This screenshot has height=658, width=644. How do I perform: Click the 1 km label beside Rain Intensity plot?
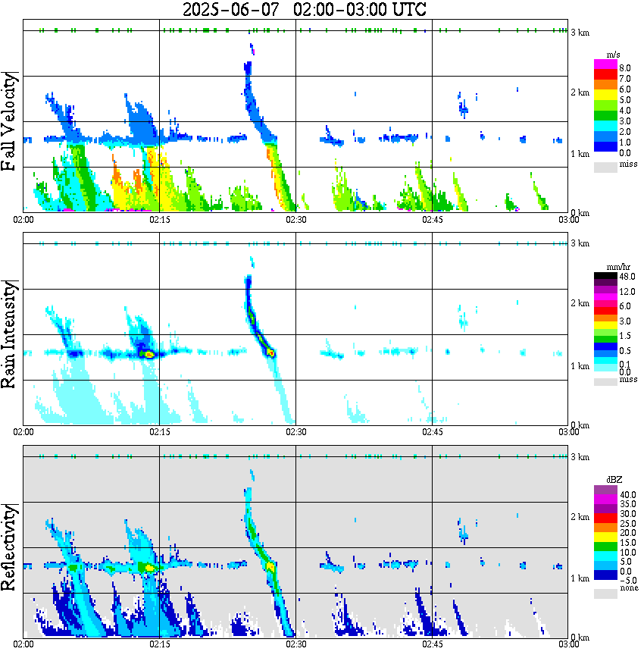point(580,366)
